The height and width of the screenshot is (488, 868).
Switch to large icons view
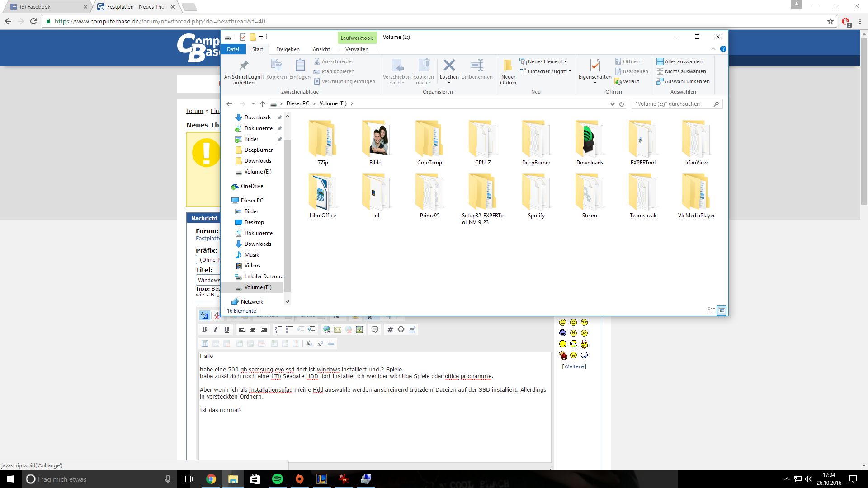722,310
